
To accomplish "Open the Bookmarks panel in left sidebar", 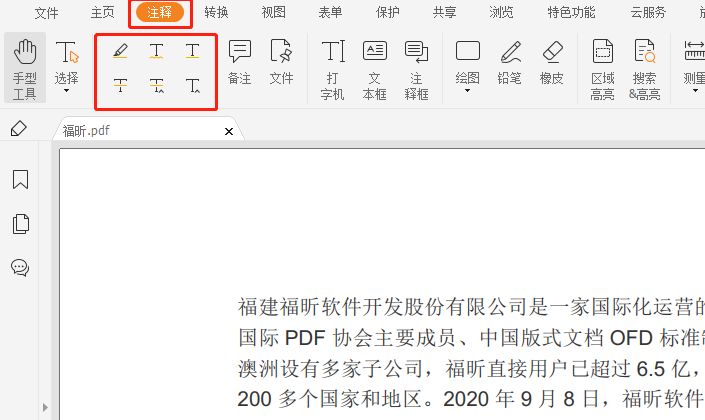I will (20, 180).
